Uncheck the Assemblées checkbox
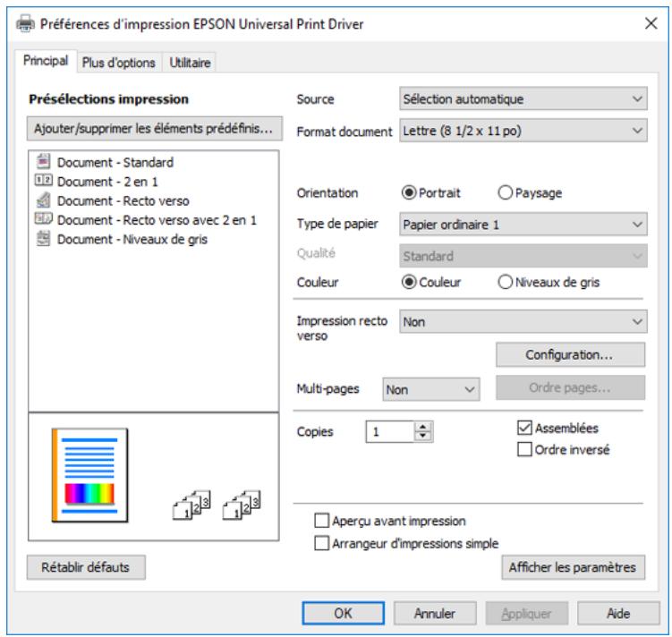The image size is (672, 637). tap(524, 428)
